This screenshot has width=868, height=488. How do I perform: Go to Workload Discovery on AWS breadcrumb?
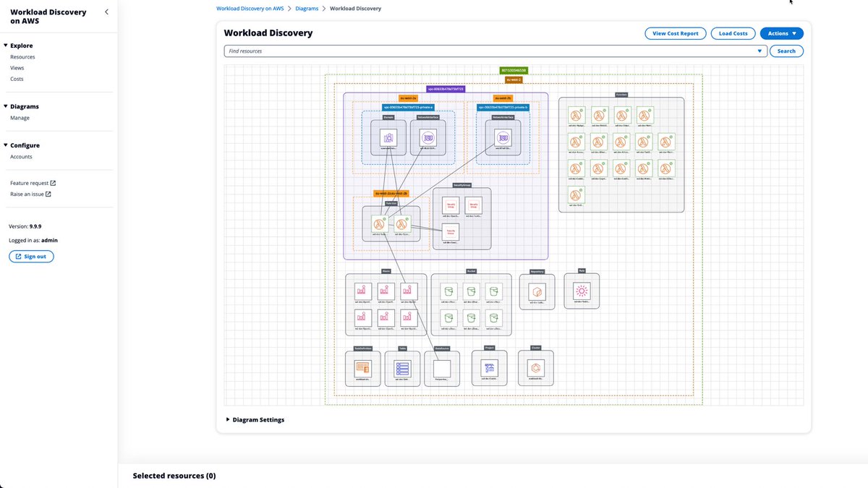250,9
